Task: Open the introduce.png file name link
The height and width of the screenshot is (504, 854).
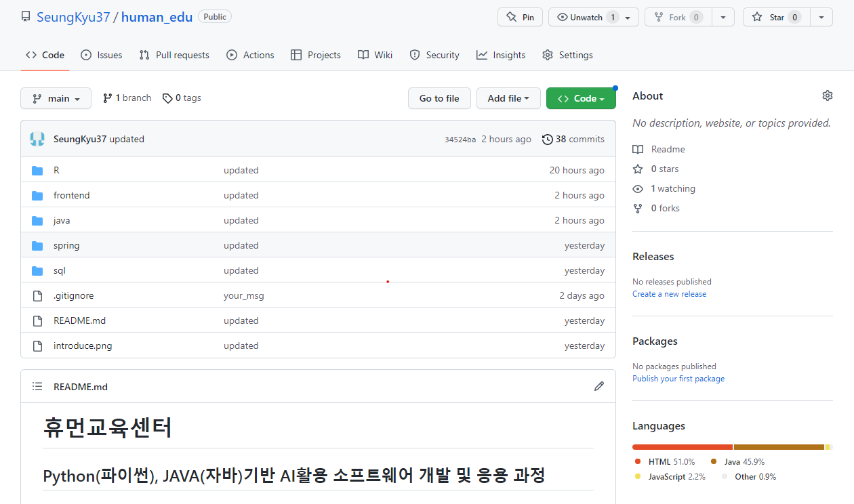Action: [83, 345]
